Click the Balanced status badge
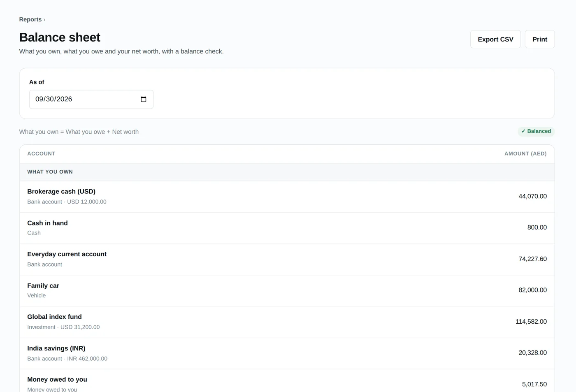The image size is (576, 392). point(536,131)
